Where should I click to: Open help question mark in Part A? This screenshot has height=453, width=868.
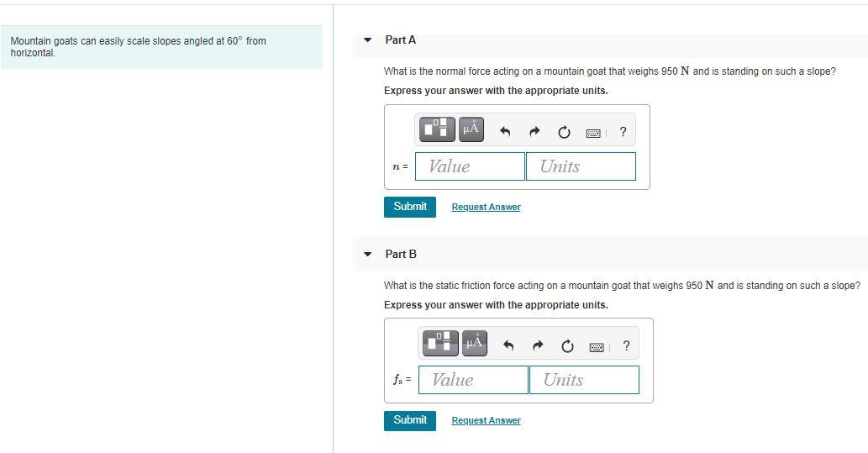pos(623,132)
